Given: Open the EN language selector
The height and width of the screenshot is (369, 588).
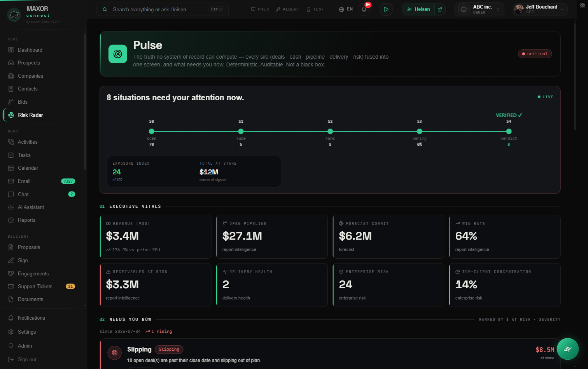Looking at the screenshot, I should 346,9.
